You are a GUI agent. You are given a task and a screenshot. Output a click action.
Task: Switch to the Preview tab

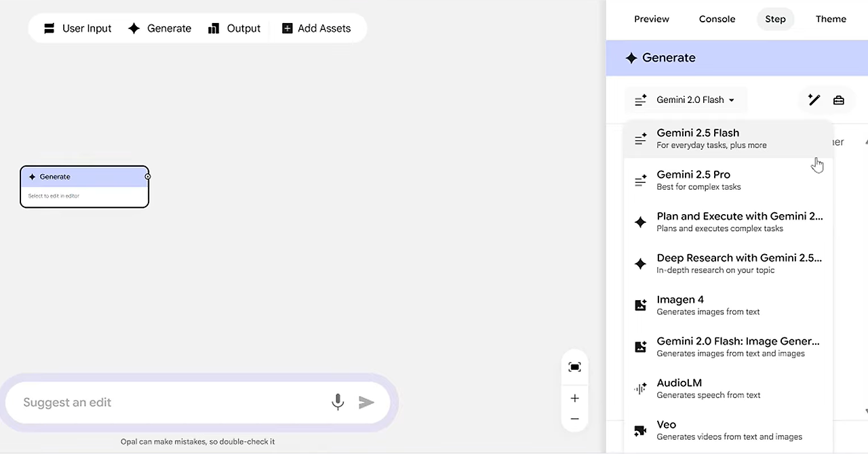tap(652, 19)
